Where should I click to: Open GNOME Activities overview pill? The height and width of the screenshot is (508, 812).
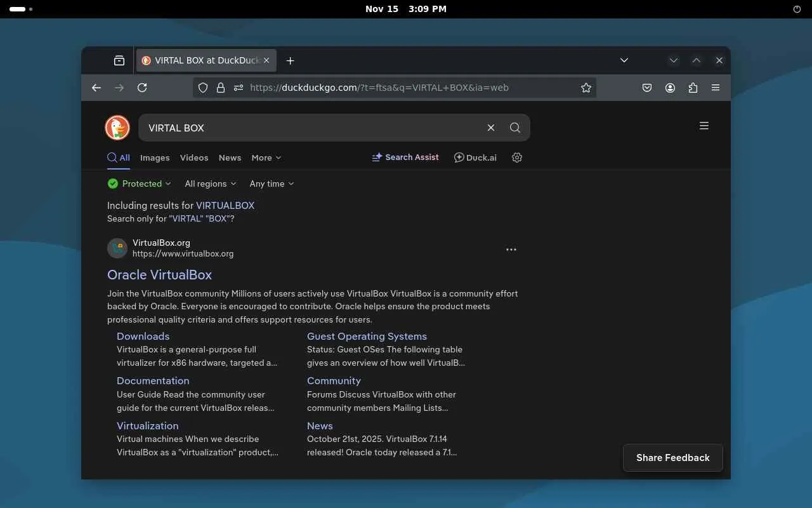click(x=21, y=9)
